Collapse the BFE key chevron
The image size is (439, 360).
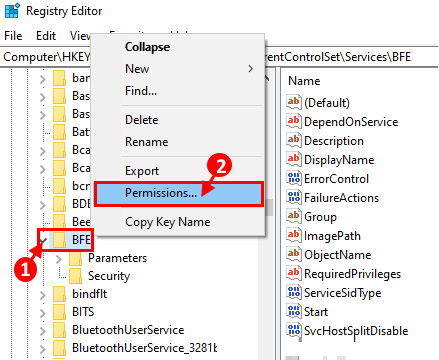click(43, 240)
